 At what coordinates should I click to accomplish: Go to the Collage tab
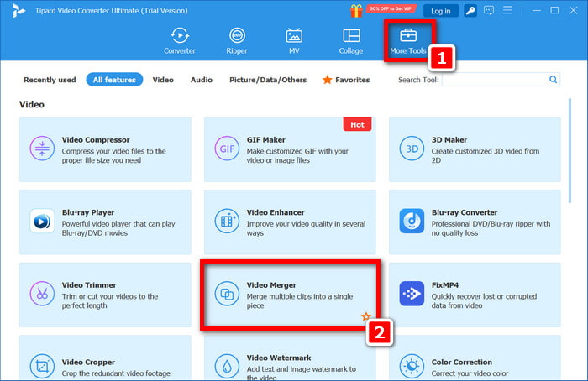click(351, 41)
